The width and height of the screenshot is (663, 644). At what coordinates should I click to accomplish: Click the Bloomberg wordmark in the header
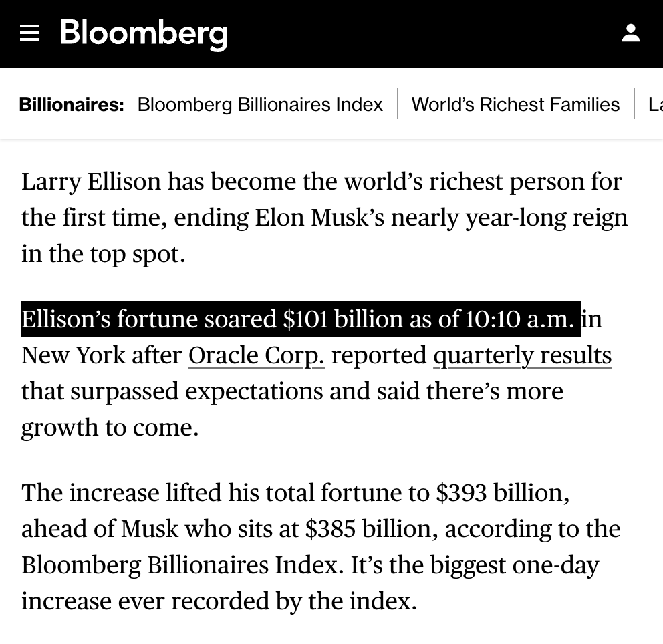[x=144, y=35]
